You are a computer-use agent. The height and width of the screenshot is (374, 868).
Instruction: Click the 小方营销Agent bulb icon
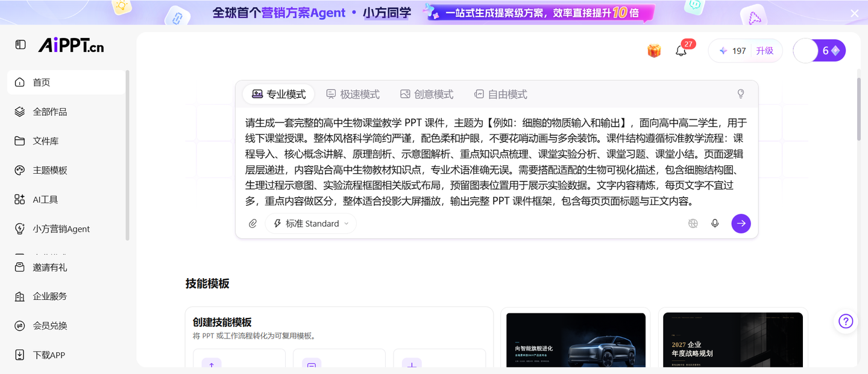tap(20, 229)
